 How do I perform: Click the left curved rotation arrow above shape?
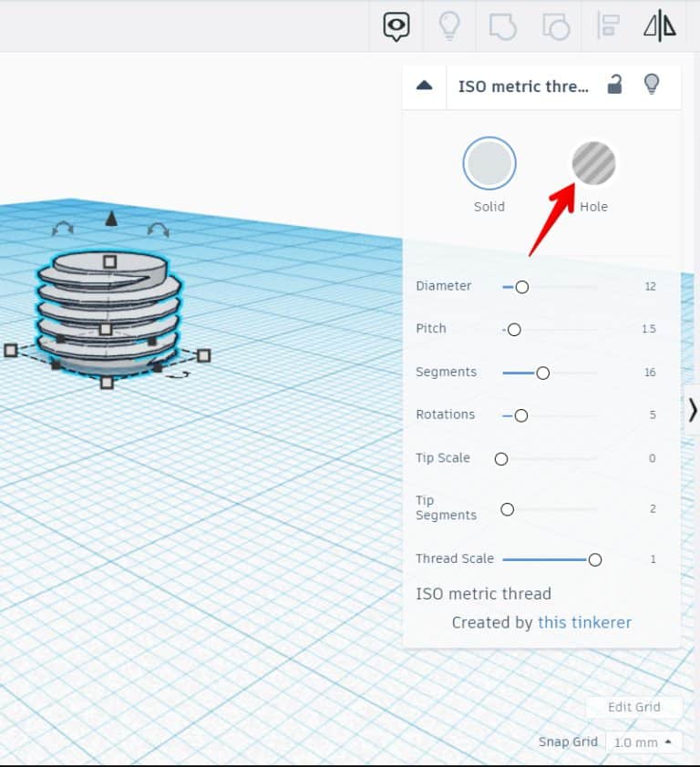point(63,229)
